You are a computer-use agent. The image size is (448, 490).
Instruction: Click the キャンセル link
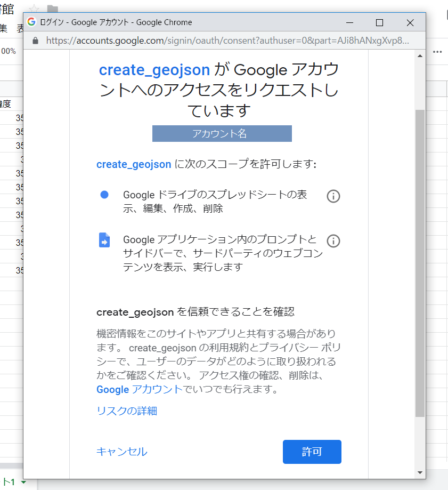pyautogui.click(x=122, y=452)
